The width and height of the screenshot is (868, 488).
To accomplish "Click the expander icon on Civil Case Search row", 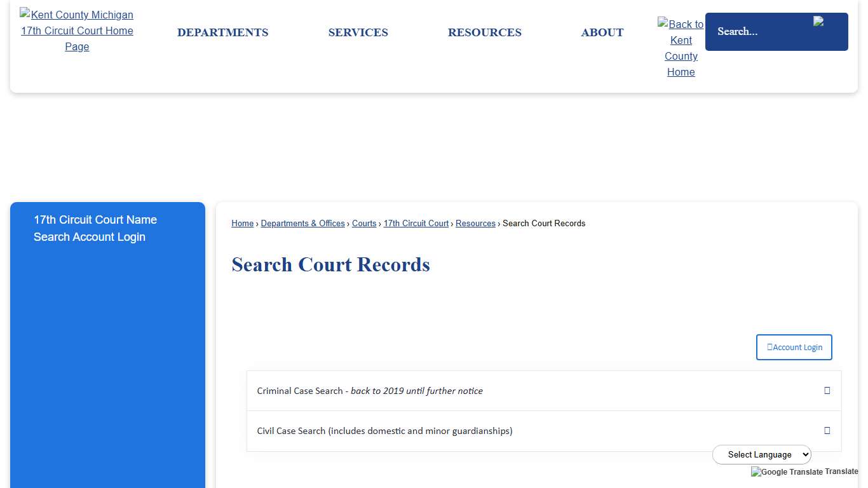I will click(x=827, y=431).
